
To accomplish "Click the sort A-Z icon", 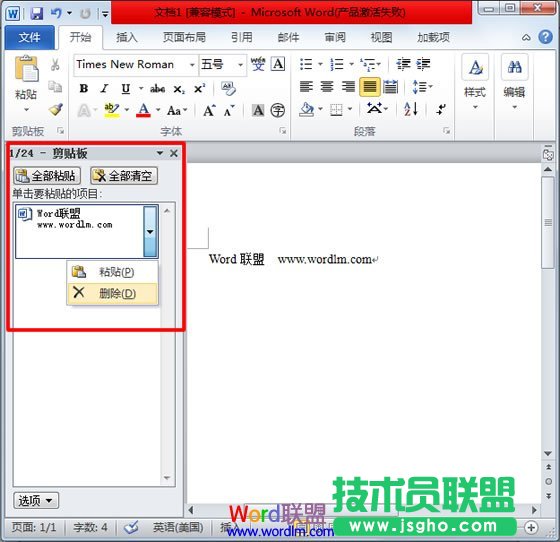I will (x=410, y=109).
